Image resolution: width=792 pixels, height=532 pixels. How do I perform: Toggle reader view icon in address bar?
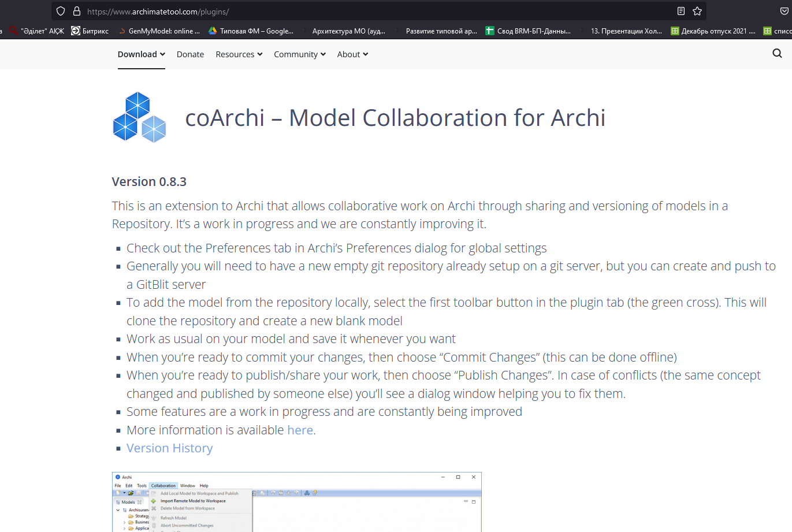(681, 12)
